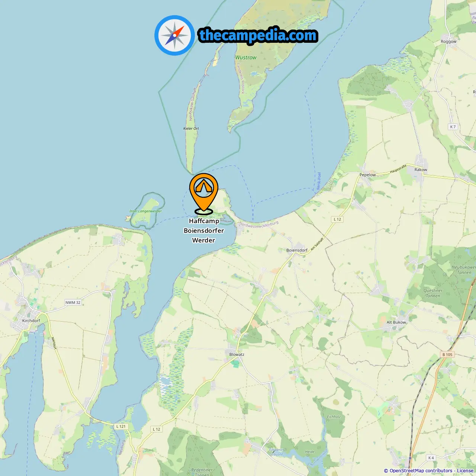Click the compass logo icon
The width and height of the screenshot is (476, 476).
pyautogui.click(x=174, y=35)
